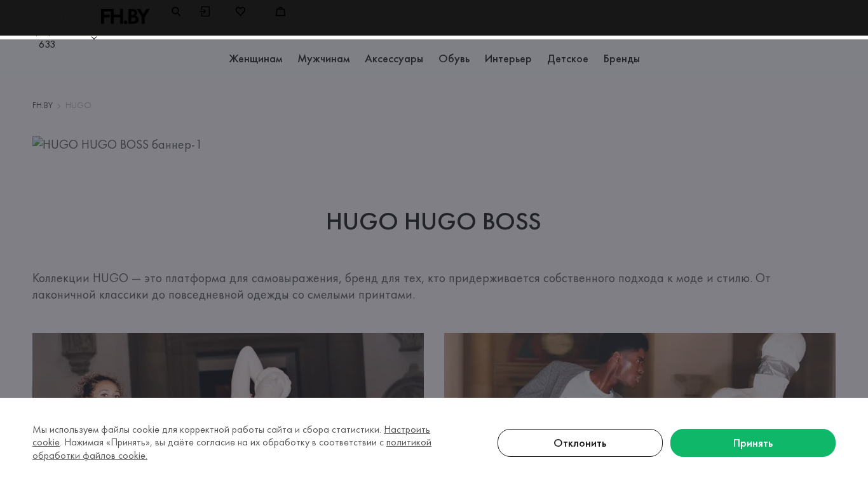Click the HUGO HUGO BOSS page heading
Screen dimensions: 868x488
click(x=433, y=222)
